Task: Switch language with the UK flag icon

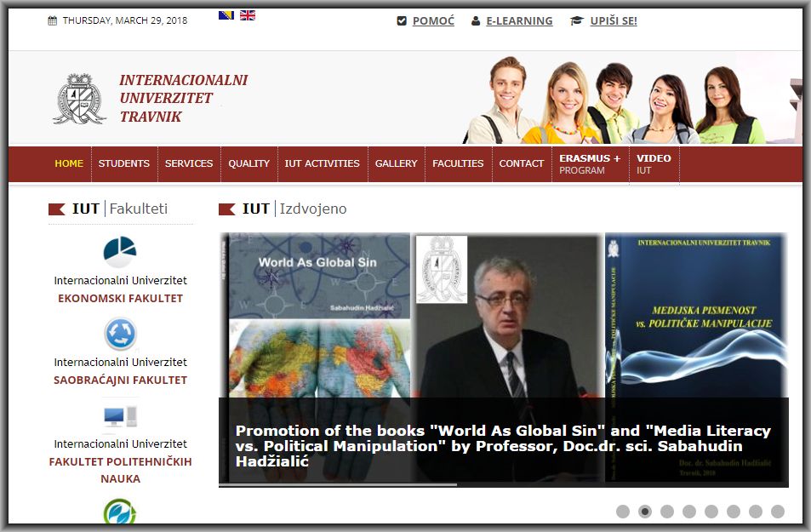Action: 248,15
